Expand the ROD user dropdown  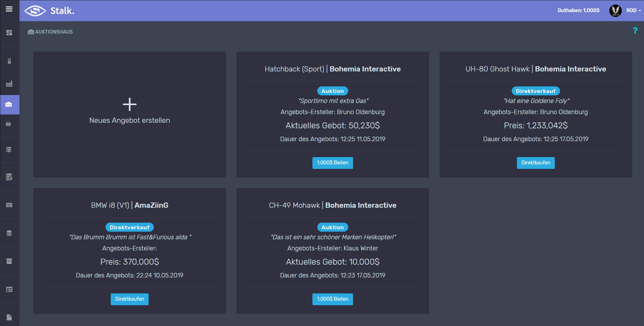coord(634,10)
